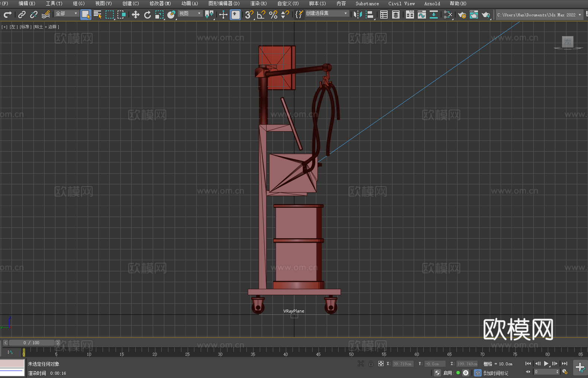Open the 全部 selection filter dropdown
This screenshot has width=588, height=378.
point(67,13)
